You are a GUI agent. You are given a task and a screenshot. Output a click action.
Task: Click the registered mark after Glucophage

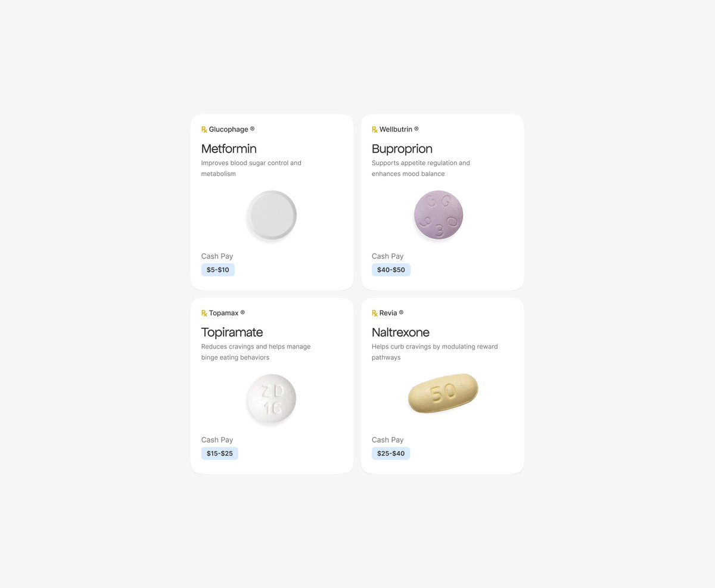click(x=252, y=129)
